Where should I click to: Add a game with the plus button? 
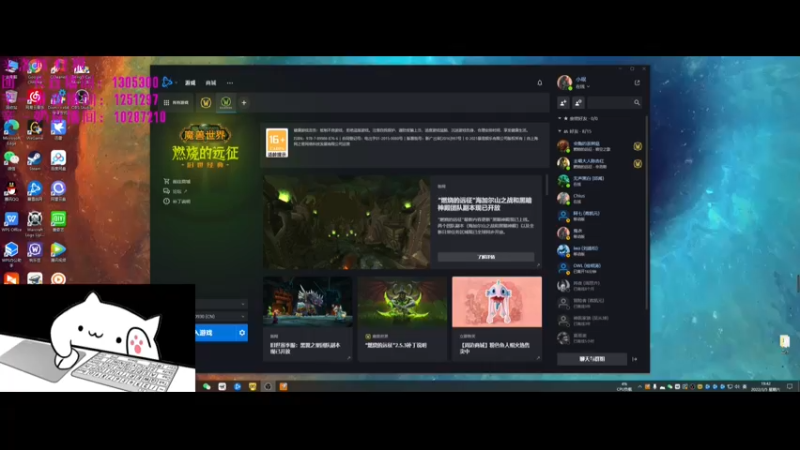(244, 103)
